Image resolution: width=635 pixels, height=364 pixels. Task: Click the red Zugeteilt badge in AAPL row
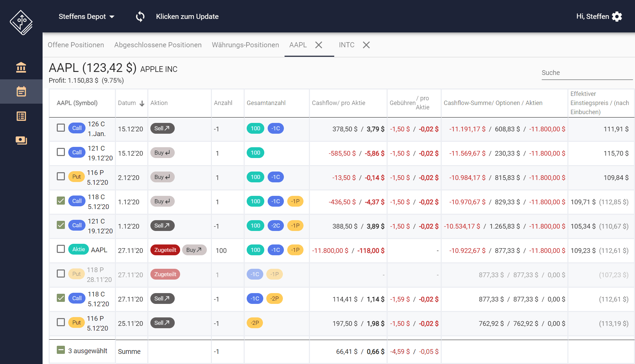tap(165, 250)
